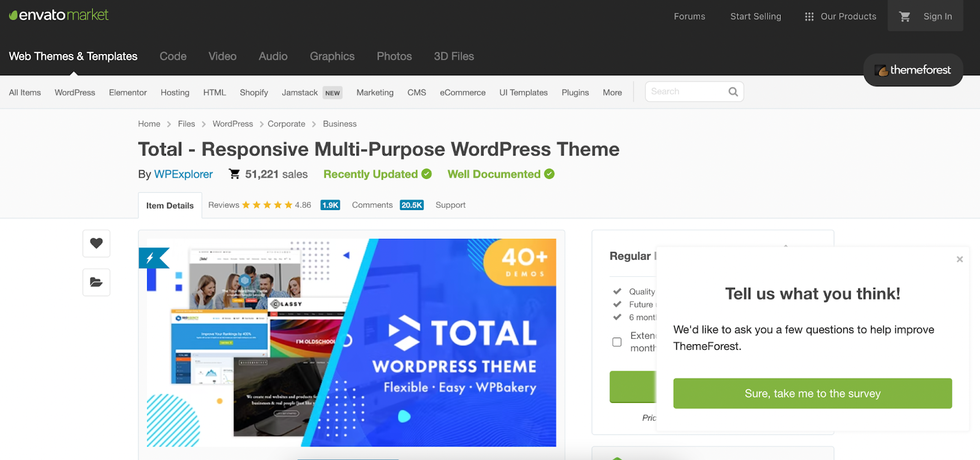980x460 pixels.
Task: Select the Audio menu item
Action: pyautogui.click(x=273, y=56)
